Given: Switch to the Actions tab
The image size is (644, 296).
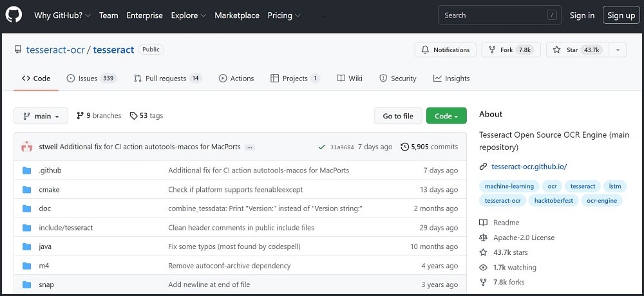Looking at the screenshot, I should pyautogui.click(x=236, y=79).
